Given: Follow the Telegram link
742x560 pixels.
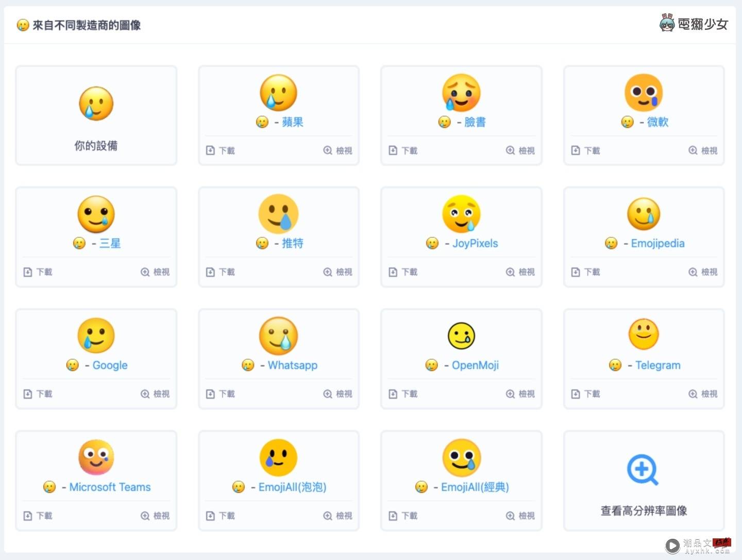Looking at the screenshot, I should point(658,365).
